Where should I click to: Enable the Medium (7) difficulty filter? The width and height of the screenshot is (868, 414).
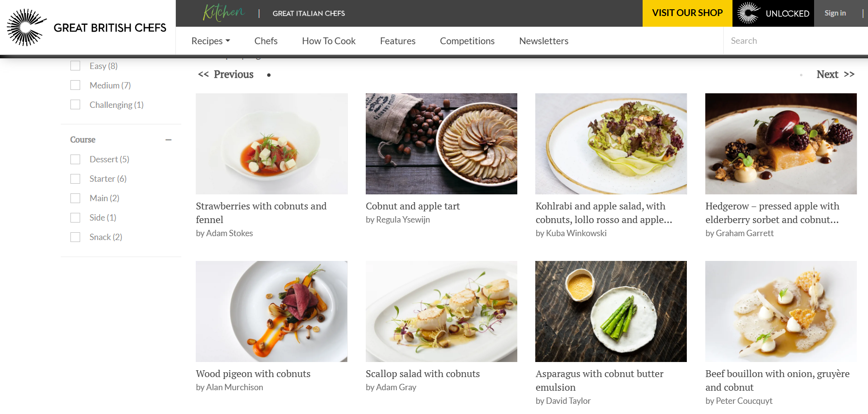pos(75,86)
